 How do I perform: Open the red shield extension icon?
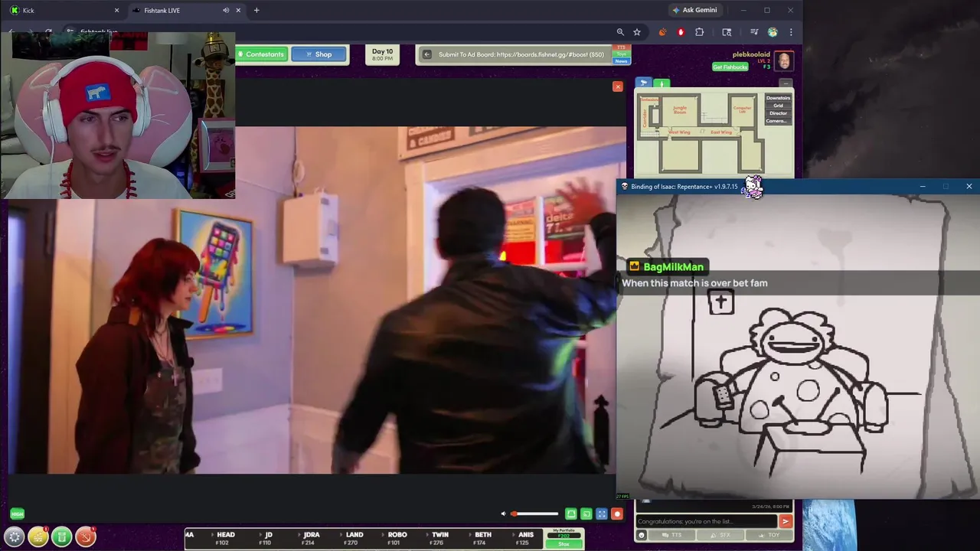681,32
